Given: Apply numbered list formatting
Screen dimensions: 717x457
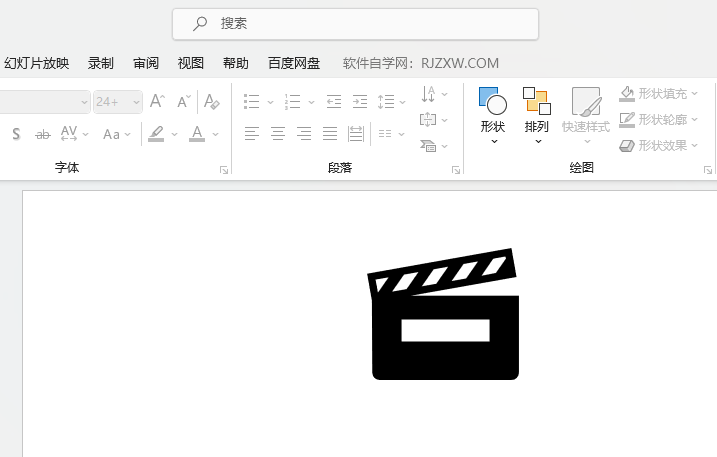Looking at the screenshot, I should pos(292,102).
